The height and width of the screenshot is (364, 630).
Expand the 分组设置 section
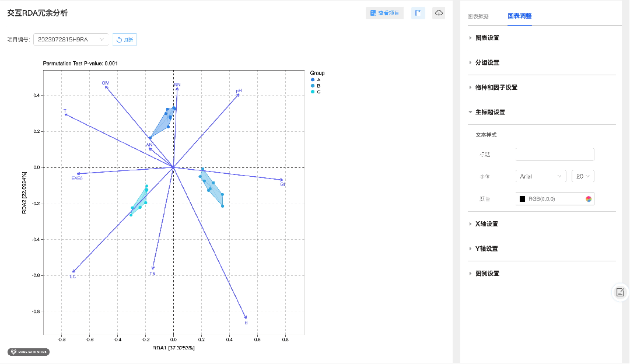click(487, 62)
